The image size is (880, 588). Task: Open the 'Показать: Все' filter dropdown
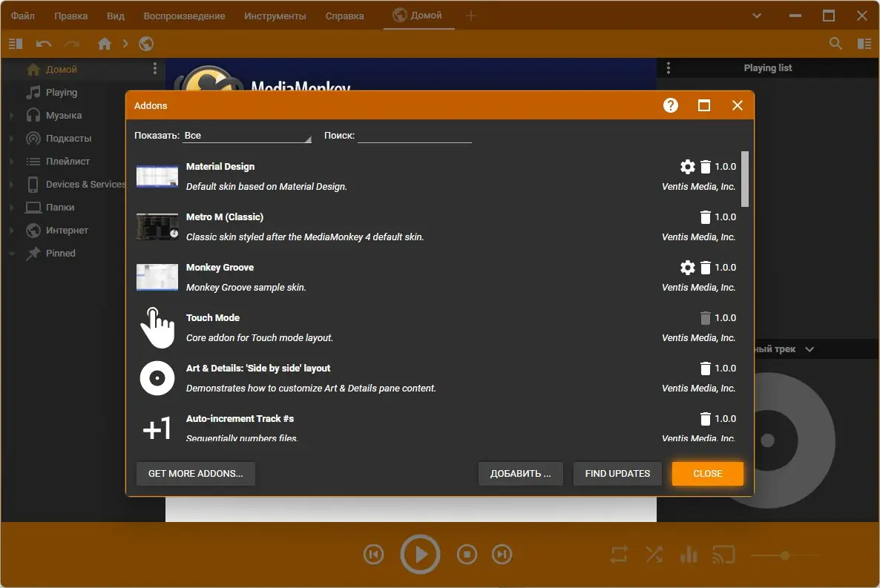tap(247, 136)
